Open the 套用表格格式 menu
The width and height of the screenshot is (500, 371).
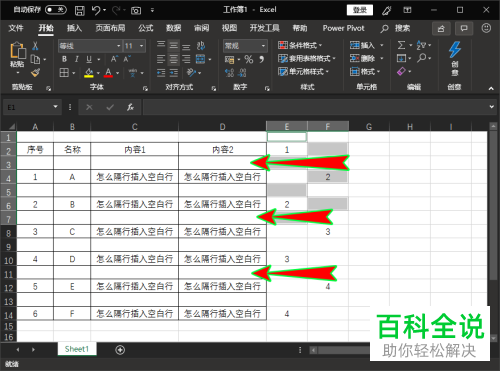[x=307, y=59]
